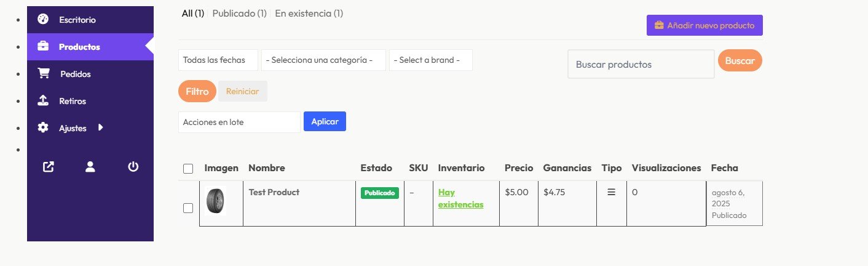Viewport: 868px width, 266px height.
Task: Click the Pedidos shopping cart icon
Action: coord(44,73)
